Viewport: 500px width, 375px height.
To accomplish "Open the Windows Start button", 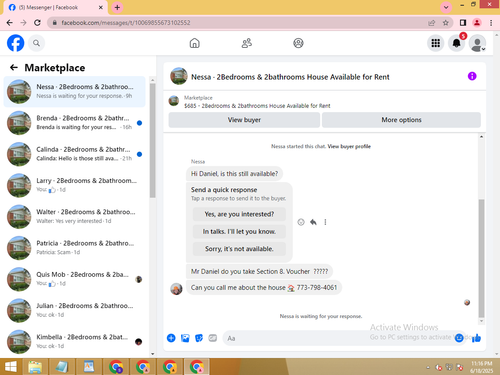I will [11, 367].
